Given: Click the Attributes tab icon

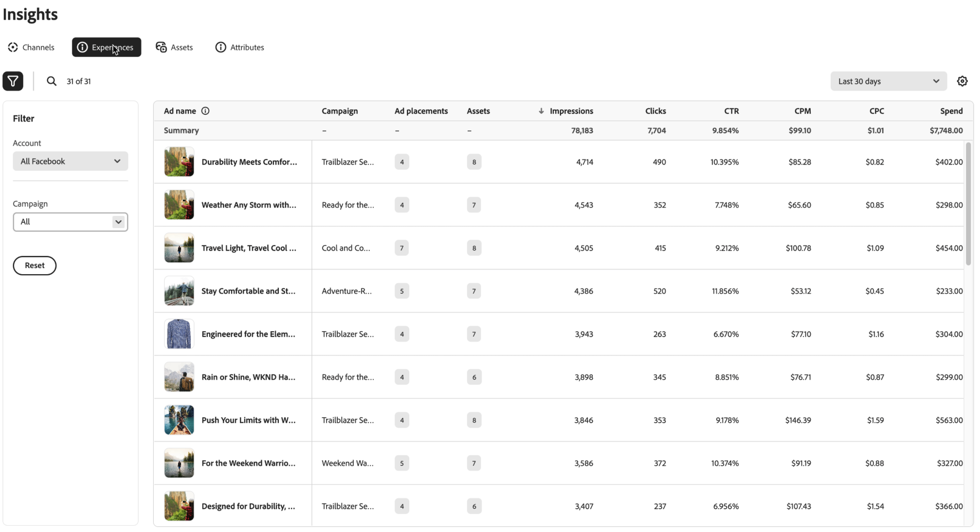Looking at the screenshot, I should (x=221, y=47).
